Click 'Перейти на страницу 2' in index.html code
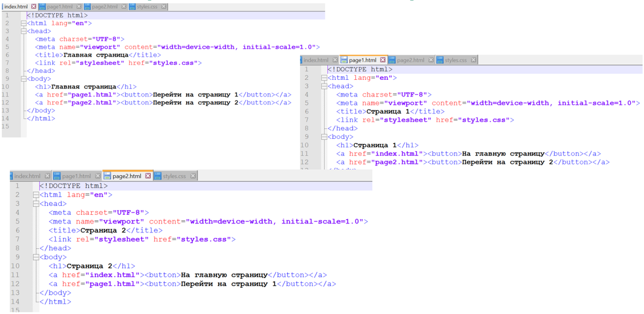This screenshot has height=314, width=644. [195, 102]
